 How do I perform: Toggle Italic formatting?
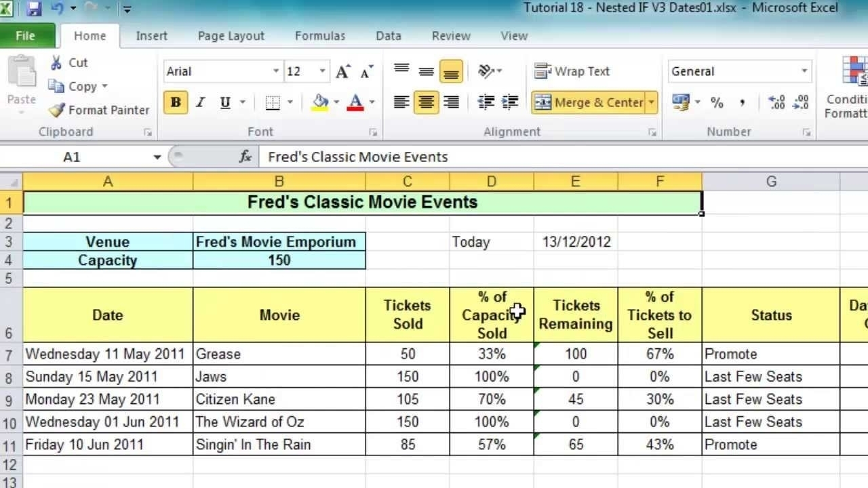pos(200,102)
